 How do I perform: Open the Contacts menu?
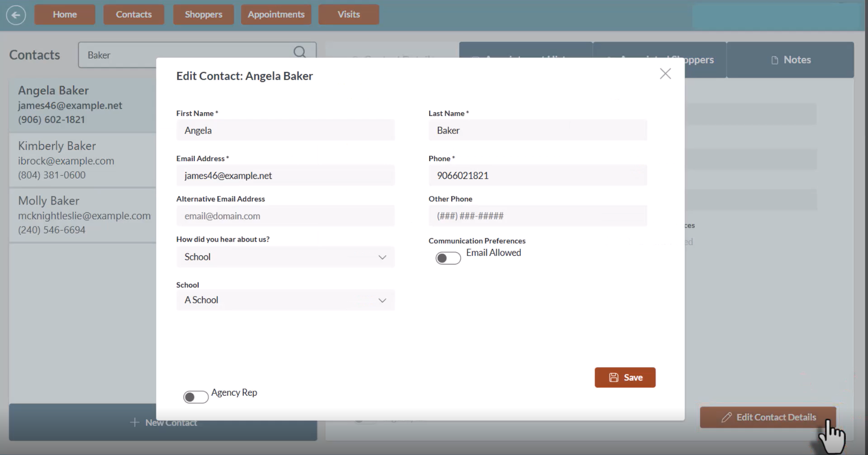pos(133,14)
